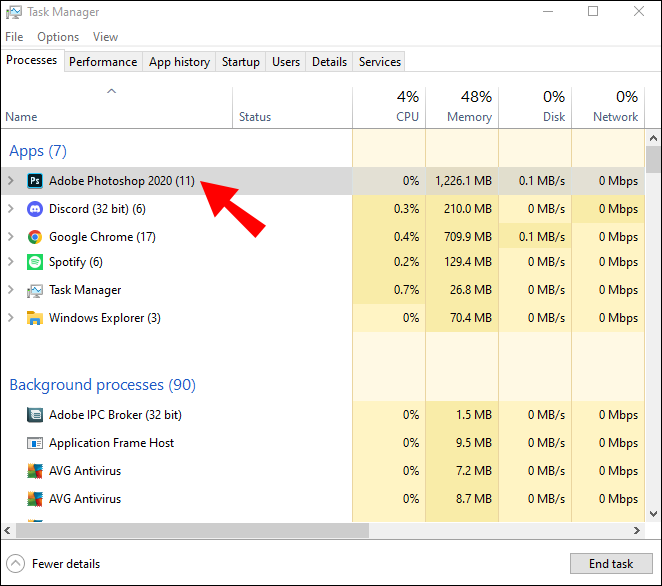
Task: Switch to the Performance tab
Action: (103, 62)
